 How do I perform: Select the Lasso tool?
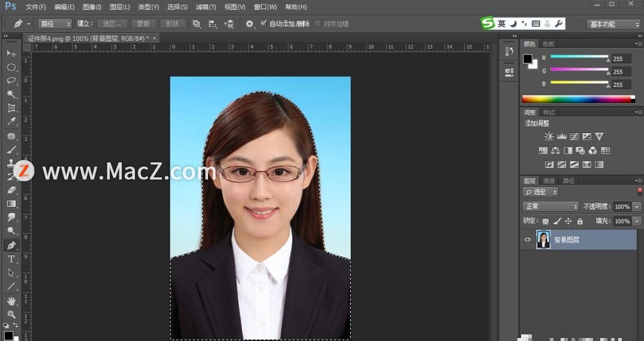[11, 80]
